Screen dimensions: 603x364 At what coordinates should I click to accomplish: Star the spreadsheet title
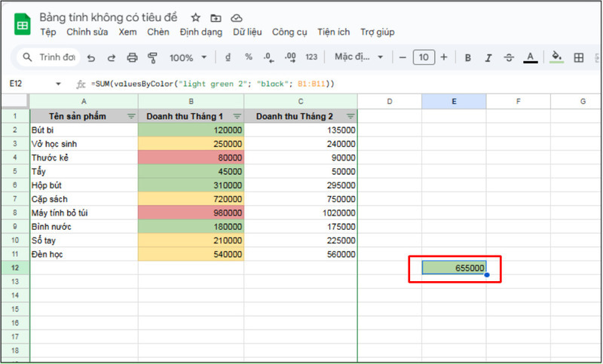pos(196,17)
